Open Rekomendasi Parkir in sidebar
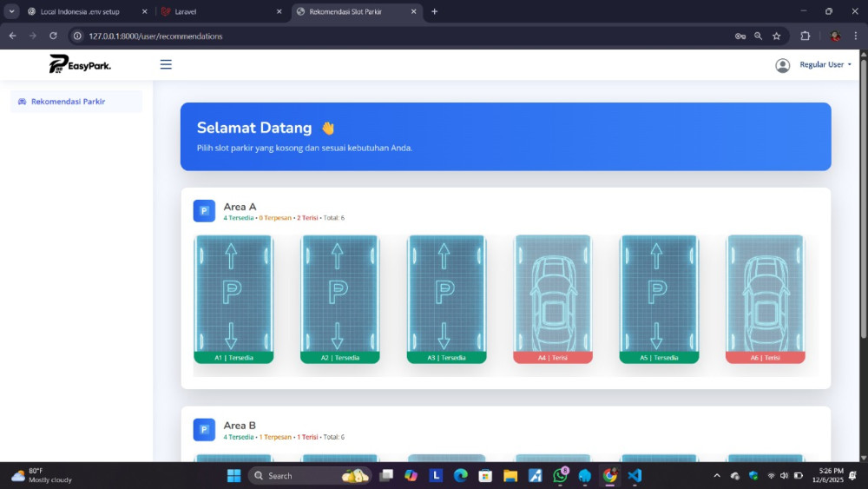This screenshot has height=489, width=868. (x=68, y=102)
